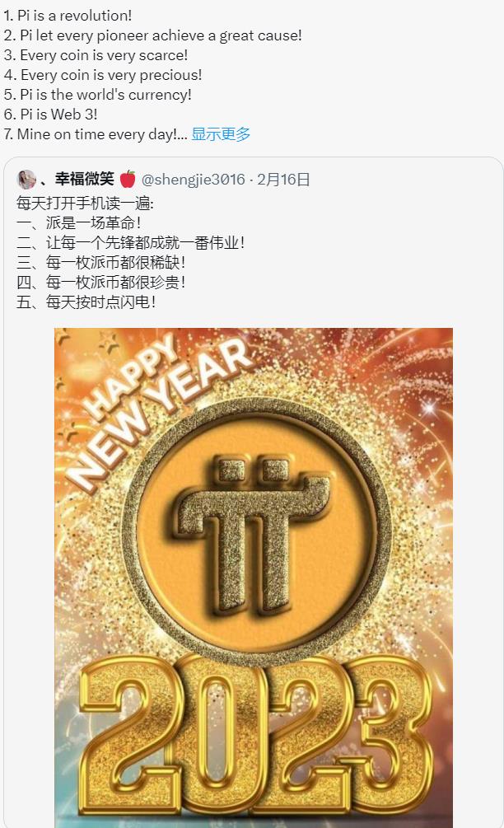Screen dimensions: 504x828
Task: Click the red apple emoji beside the name
Action: tap(128, 179)
